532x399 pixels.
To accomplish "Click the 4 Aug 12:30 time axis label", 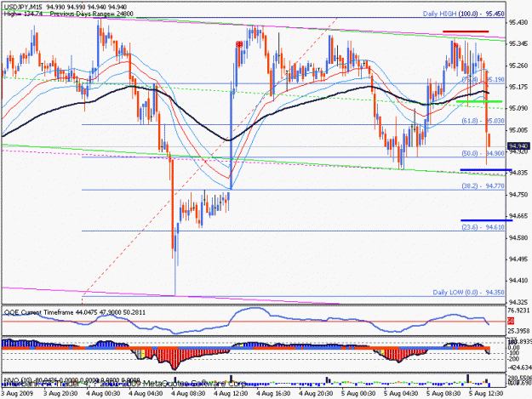I will pos(231,393).
